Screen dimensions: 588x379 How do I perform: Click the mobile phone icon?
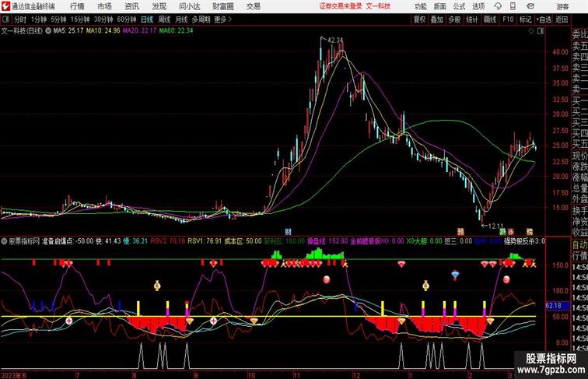pos(513,6)
